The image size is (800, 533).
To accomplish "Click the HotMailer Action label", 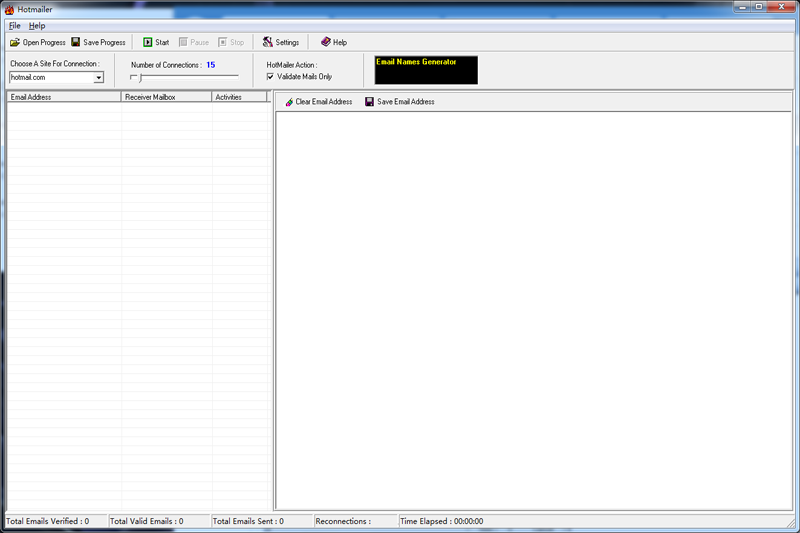I will [292, 65].
